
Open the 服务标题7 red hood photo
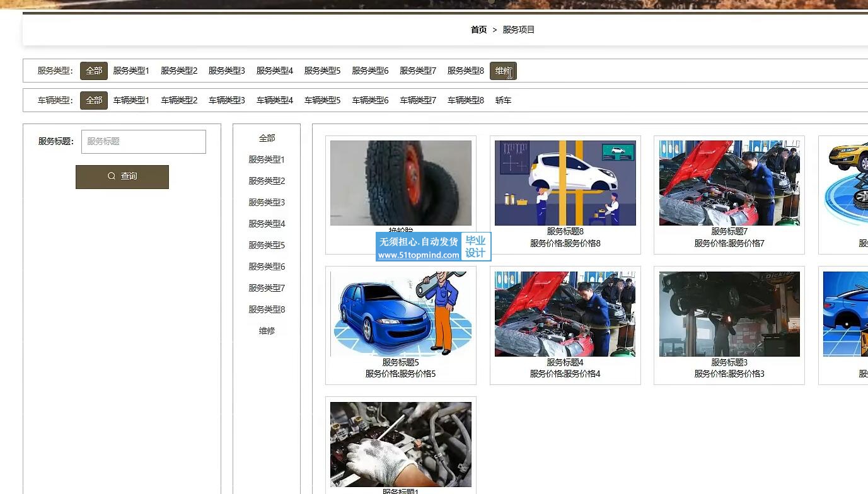coord(729,183)
